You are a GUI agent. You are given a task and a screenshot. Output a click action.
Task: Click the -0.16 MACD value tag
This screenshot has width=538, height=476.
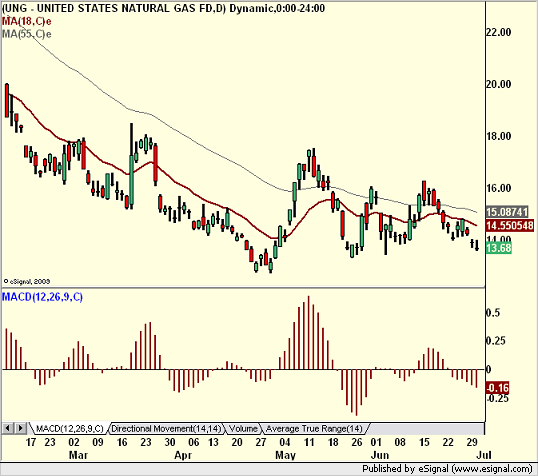498,388
